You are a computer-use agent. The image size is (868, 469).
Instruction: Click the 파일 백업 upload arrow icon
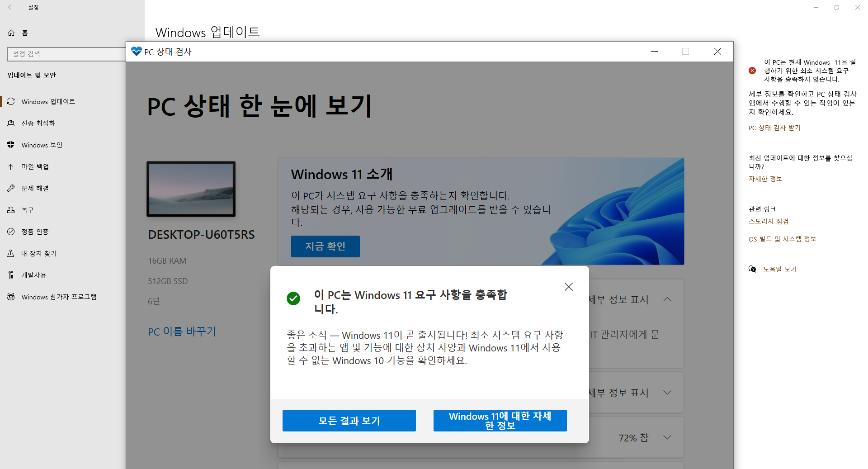pyautogui.click(x=11, y=166)
